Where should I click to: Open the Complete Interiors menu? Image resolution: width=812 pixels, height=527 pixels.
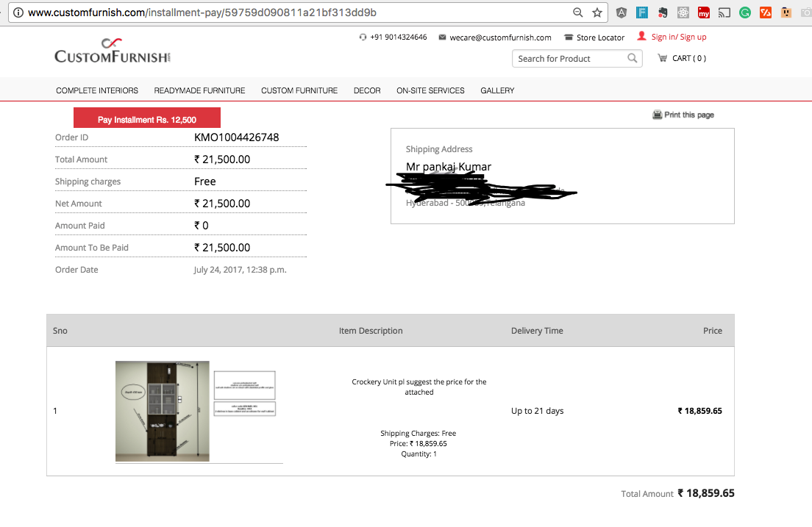(x=97, y=90)
